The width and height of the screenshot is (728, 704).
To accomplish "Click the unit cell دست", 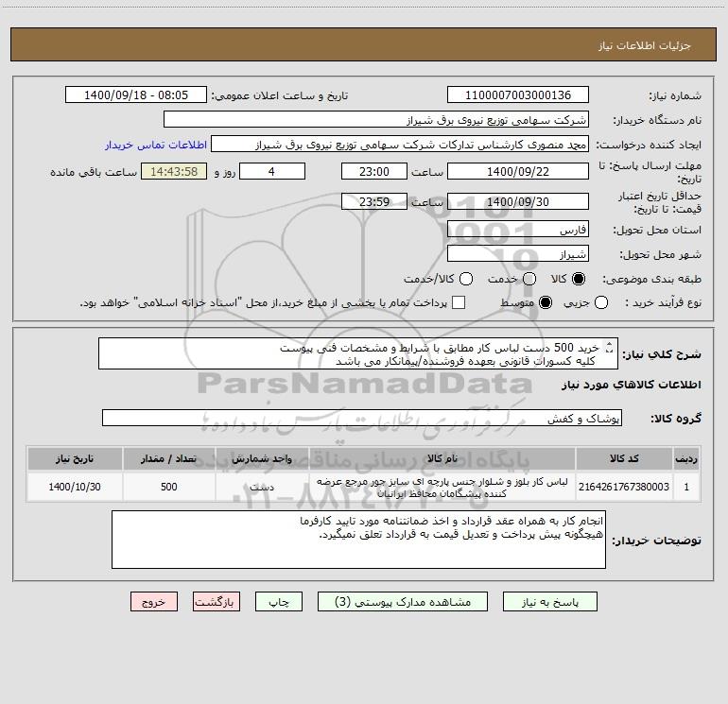I will [x=262, y=487].
